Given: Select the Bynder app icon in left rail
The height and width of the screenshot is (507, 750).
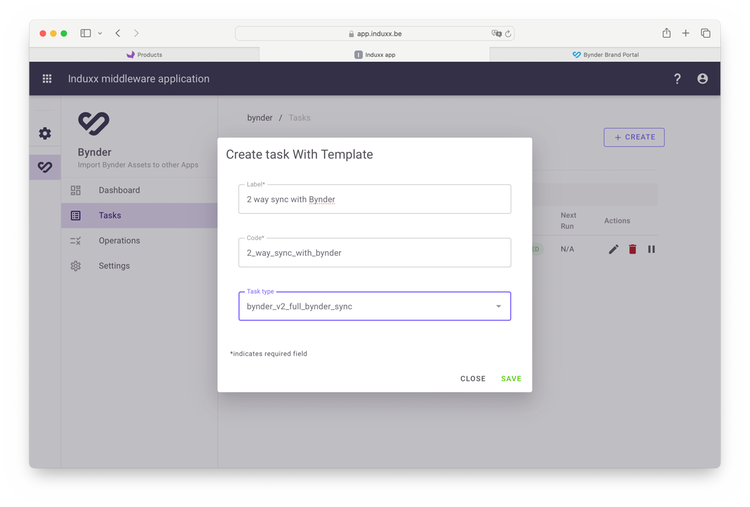Looking at the screenshot, I should [x=45, y=167].
